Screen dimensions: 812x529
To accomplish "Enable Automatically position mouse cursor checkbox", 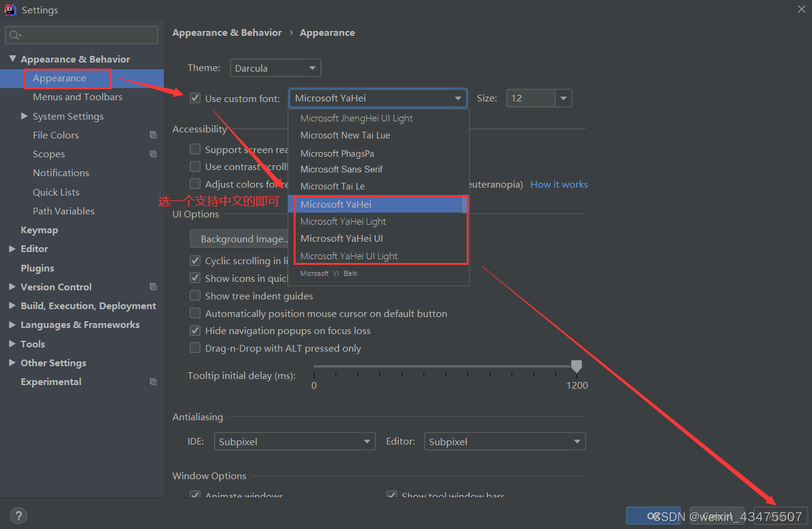I will click(195, 313).
